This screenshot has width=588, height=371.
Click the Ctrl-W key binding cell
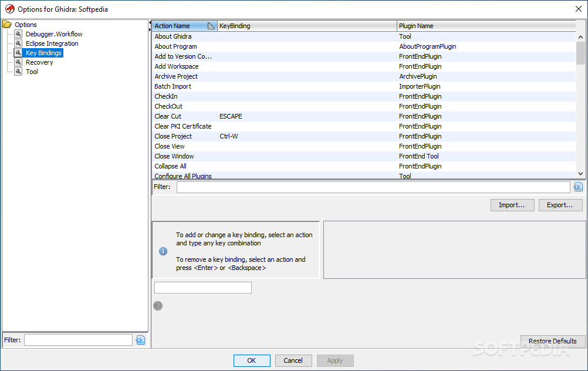307,136
